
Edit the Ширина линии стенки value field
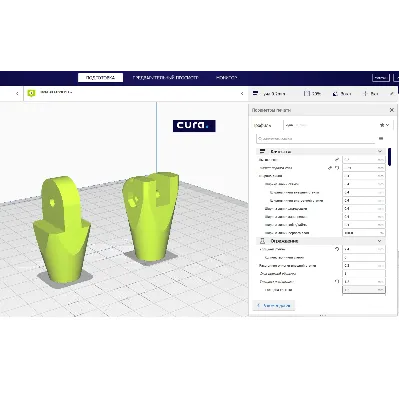[364, 184]
